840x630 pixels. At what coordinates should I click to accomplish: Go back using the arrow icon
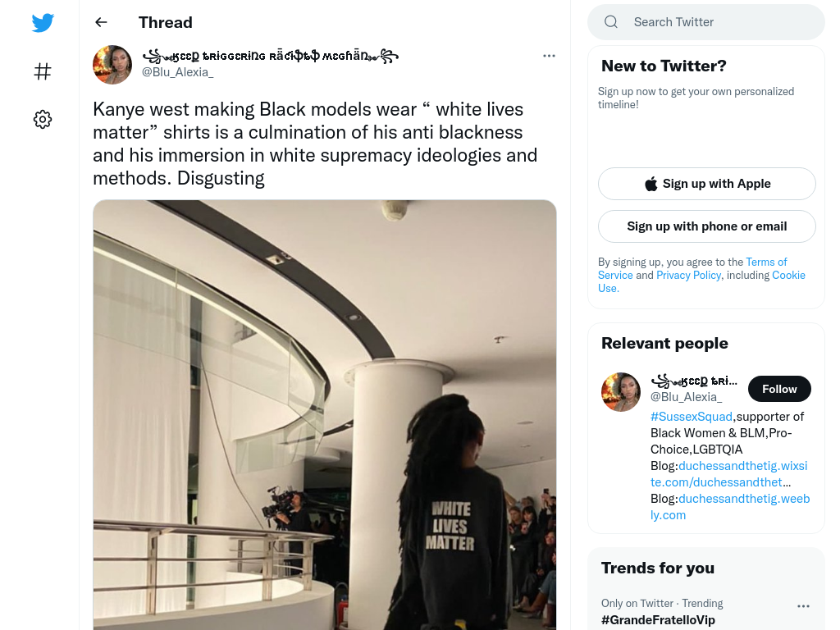pyautogui.click(x=101, y=22)
